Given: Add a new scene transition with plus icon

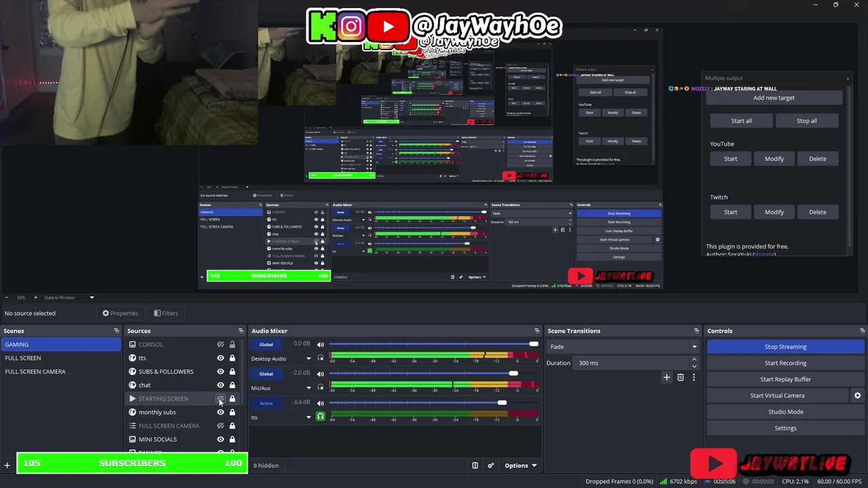Looking at the screenshot, I should tap(667, 378).
